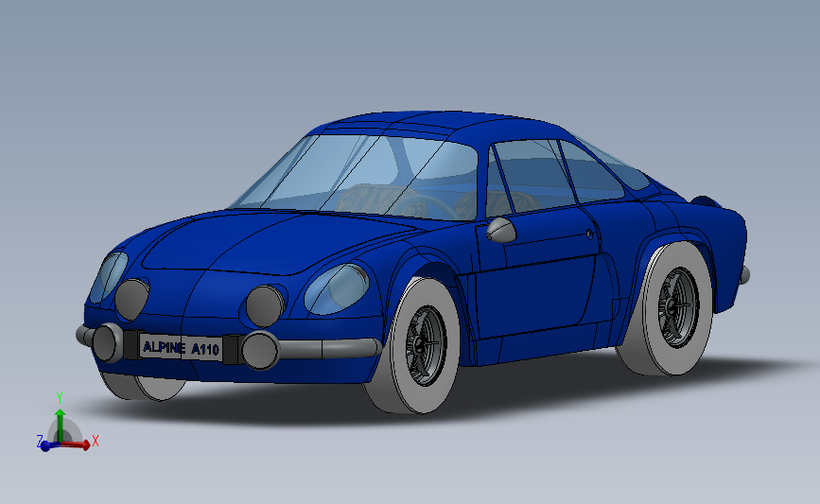Select the rim of the rear wheel
820x504 pixels.
pyautogui.click(x=678, y=307)
